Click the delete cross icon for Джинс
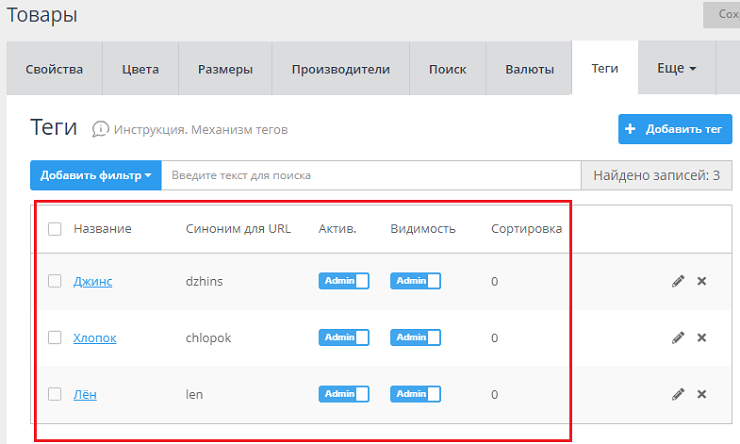The height and width of the screenshot is (444, 740). point(701,281)
